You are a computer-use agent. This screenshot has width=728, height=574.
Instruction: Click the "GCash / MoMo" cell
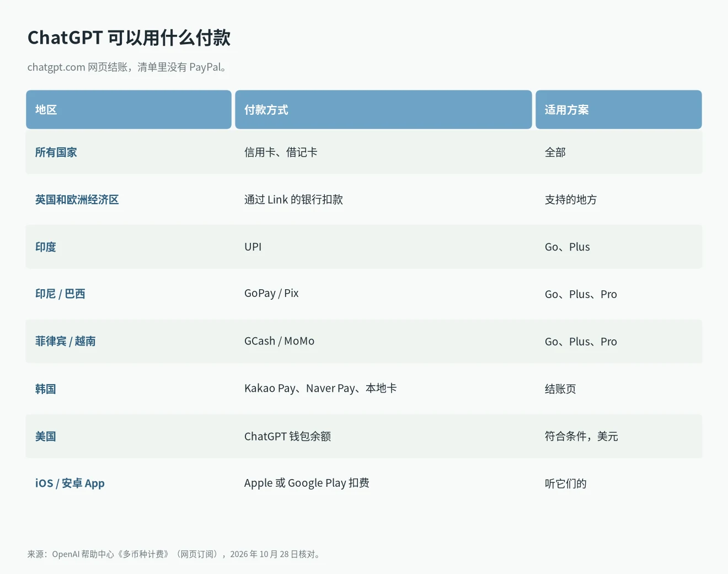tap(280, 342)
